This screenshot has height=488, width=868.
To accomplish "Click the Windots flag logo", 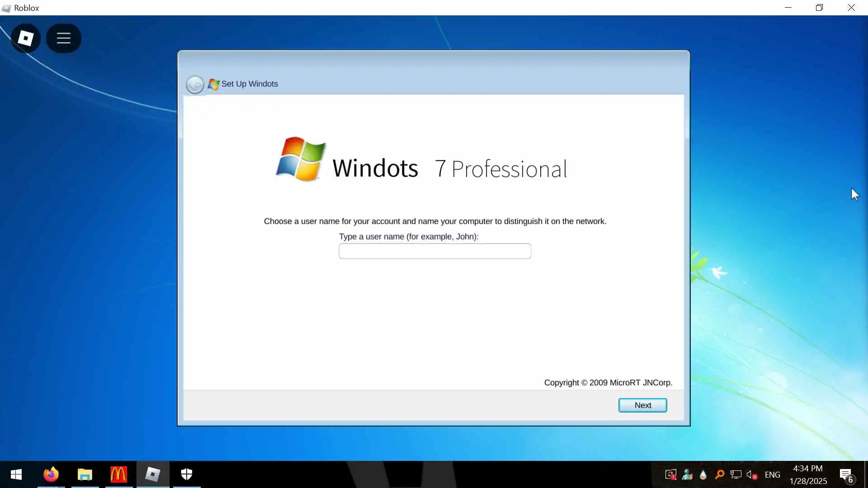I will pyautogui.click(x=301, y=159).
